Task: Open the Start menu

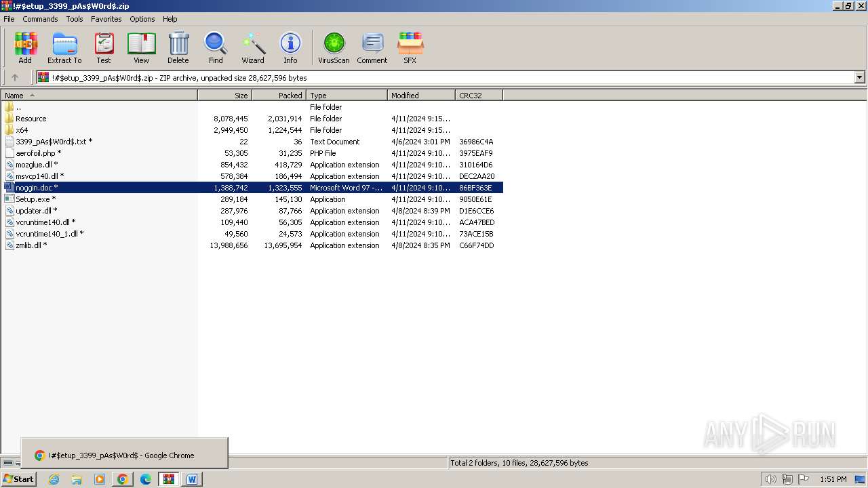Action: pos(18,479)
